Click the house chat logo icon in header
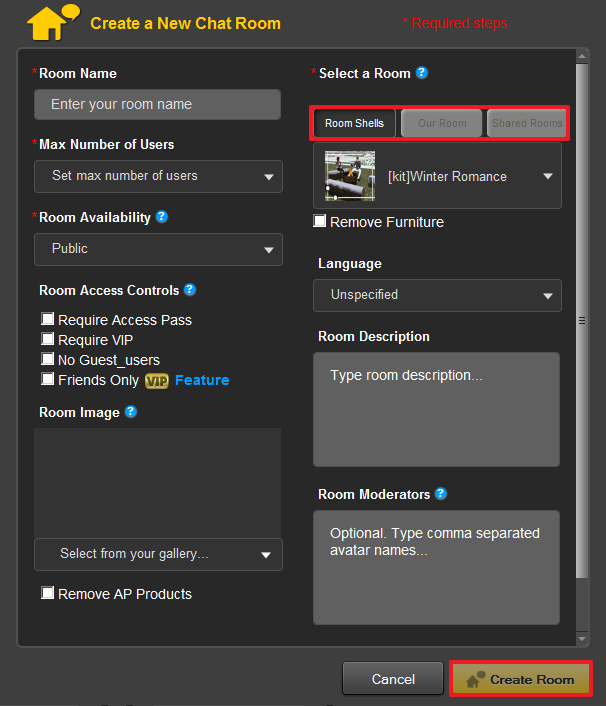Image resolution: width=606 pixels, height=706 pixels. 52,22
